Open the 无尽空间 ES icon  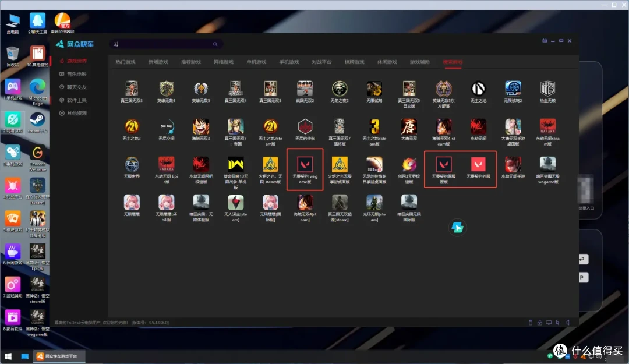pyautogui.click(x=167, y=126)
